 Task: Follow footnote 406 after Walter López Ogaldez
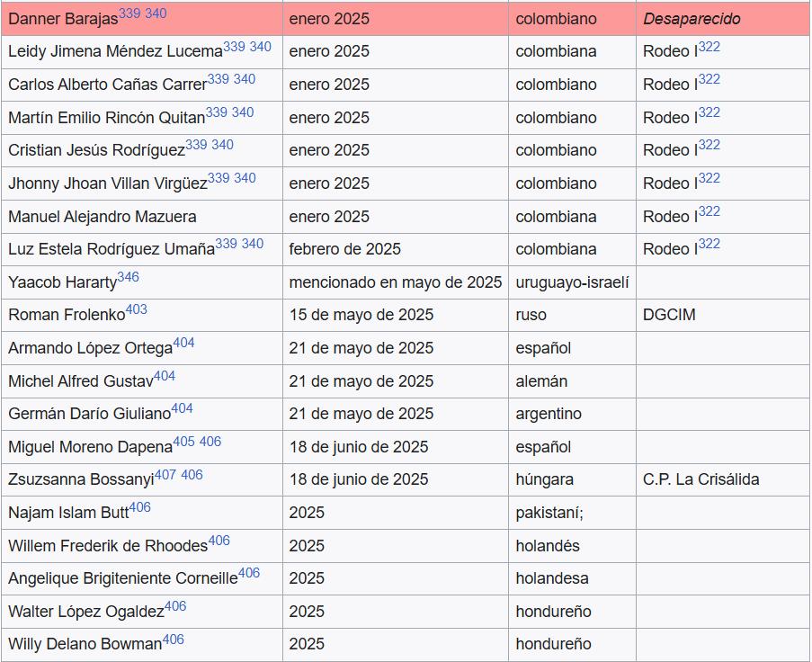(x=175, y=606)
